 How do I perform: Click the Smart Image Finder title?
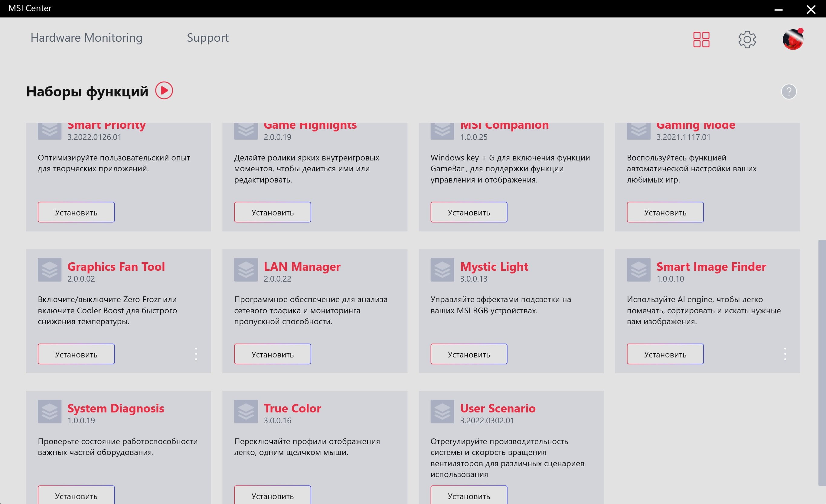pos(711,267)
